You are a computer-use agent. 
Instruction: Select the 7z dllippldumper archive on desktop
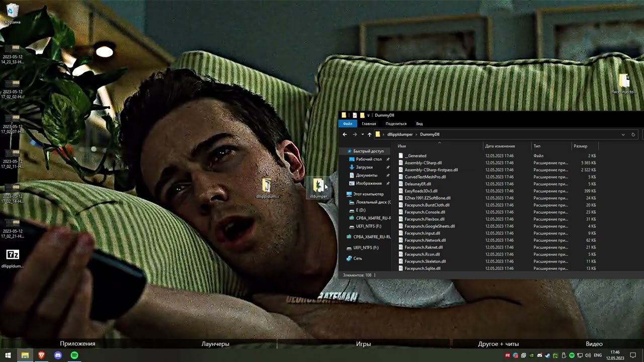13,258
